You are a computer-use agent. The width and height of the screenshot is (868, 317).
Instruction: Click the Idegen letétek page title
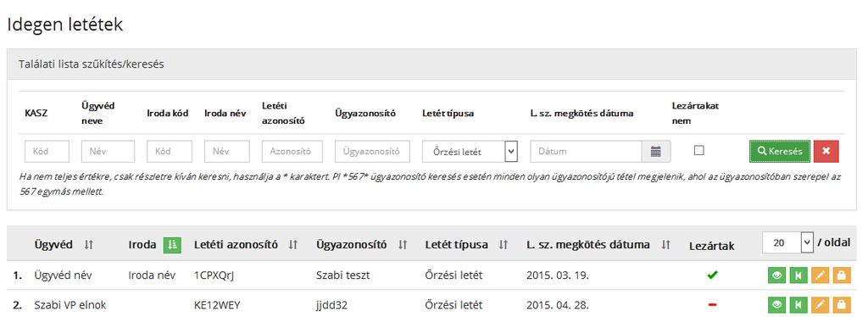coord(64,25)
